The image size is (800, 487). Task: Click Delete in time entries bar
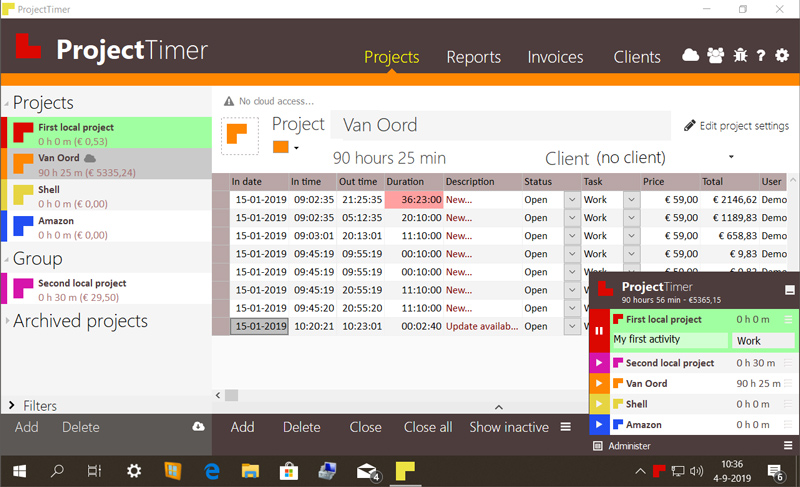coord(302,427)
